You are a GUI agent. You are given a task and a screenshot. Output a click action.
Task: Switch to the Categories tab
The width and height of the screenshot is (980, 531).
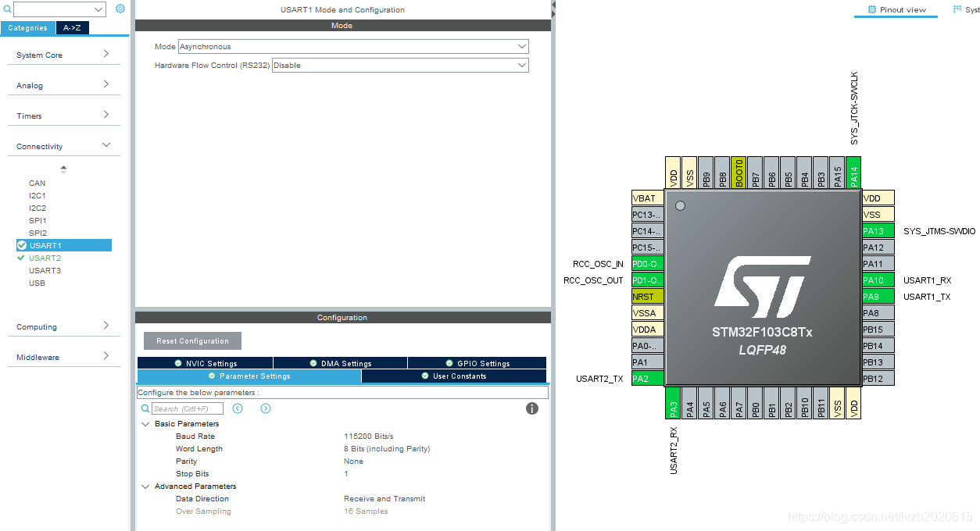27,28
